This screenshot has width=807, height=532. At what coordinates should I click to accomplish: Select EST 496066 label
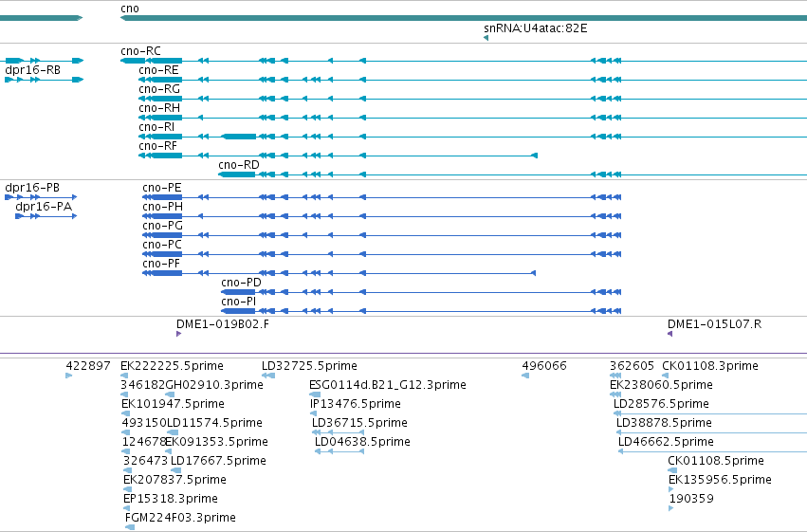(x=544, y=366)
